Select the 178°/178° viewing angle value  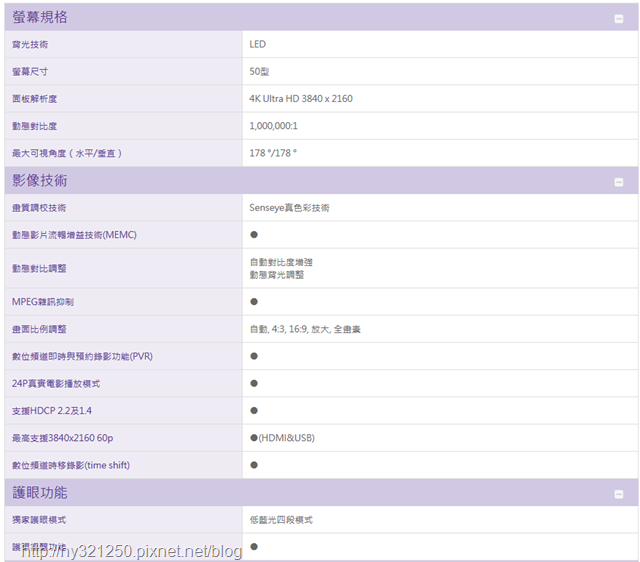coord(273,153)
